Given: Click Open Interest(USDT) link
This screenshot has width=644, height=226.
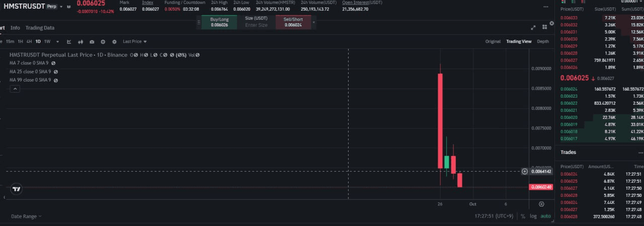Looking at the screenshot, I should click(362, 3).
